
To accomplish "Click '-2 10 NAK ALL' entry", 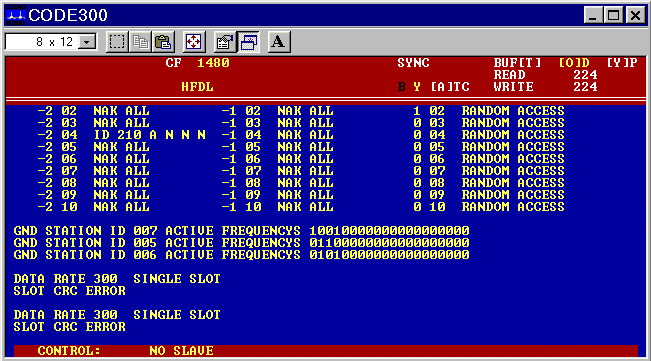I will point(93,207).
